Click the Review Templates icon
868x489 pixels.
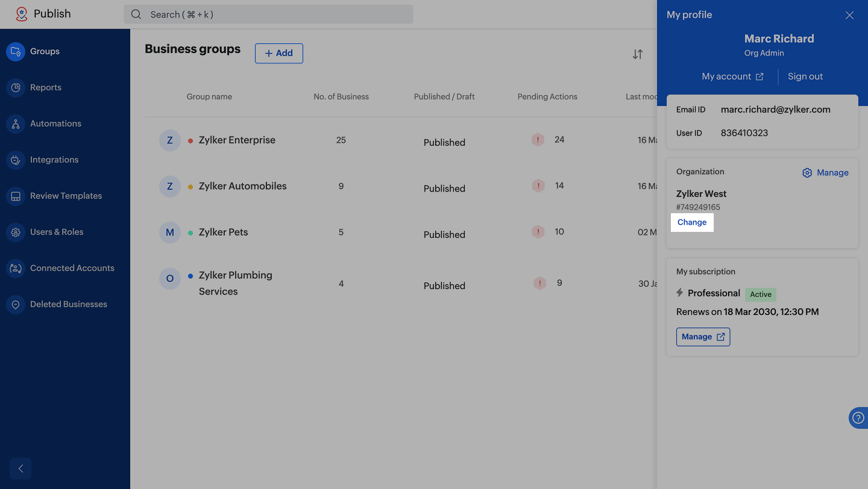click(x=16, y=196)
